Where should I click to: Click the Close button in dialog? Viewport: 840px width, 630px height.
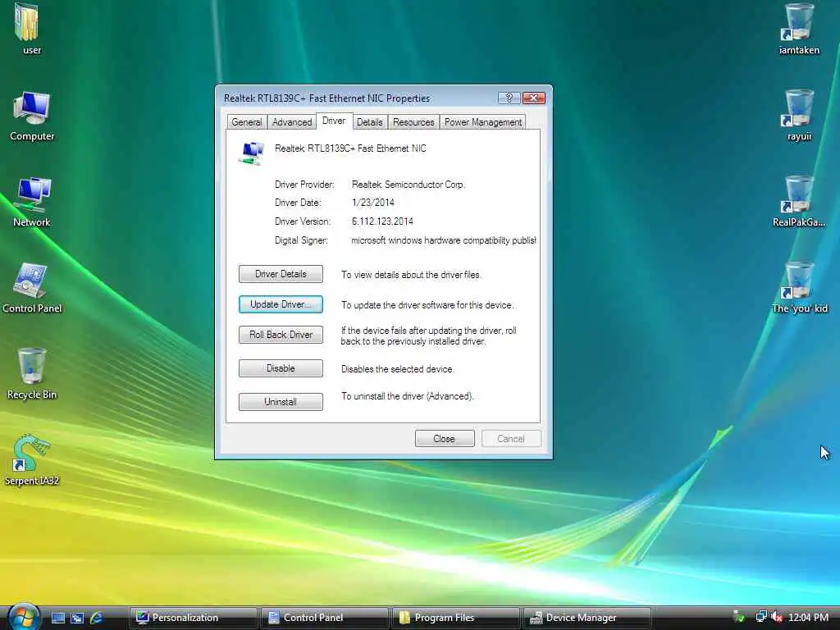(445, 439)
